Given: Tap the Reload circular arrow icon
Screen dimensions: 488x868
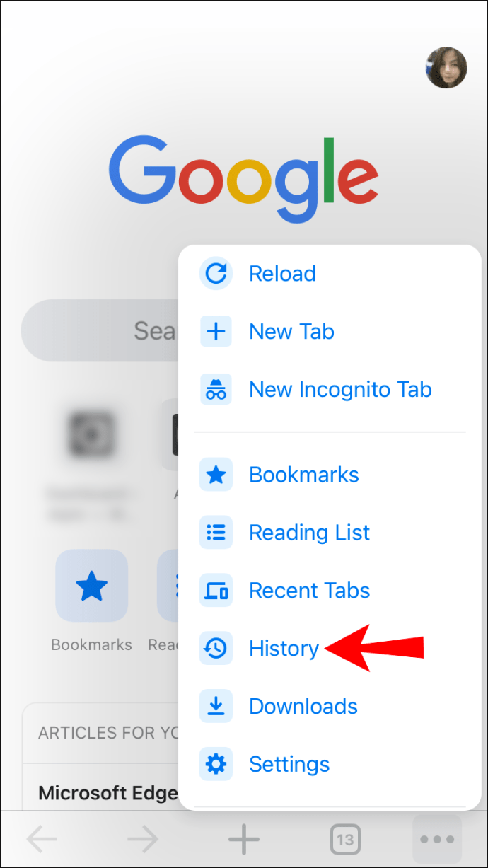Looking at the screenshot, I should point(216,274).
